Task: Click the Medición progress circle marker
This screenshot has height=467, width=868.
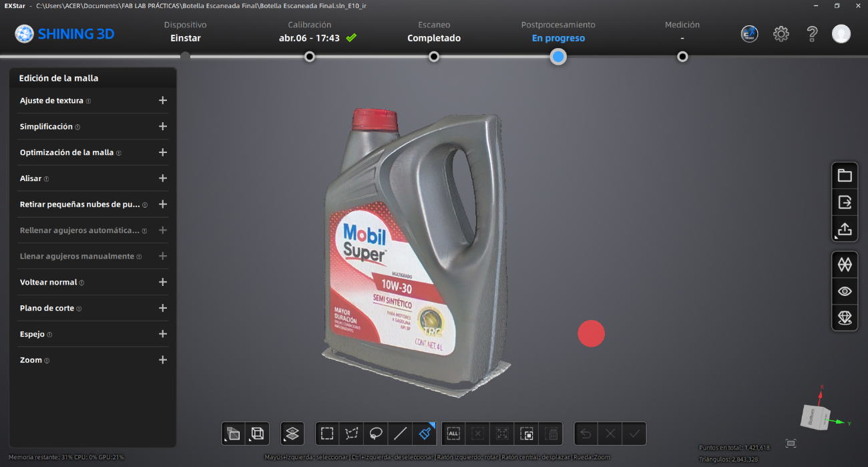Action: [x=682, y=57]
